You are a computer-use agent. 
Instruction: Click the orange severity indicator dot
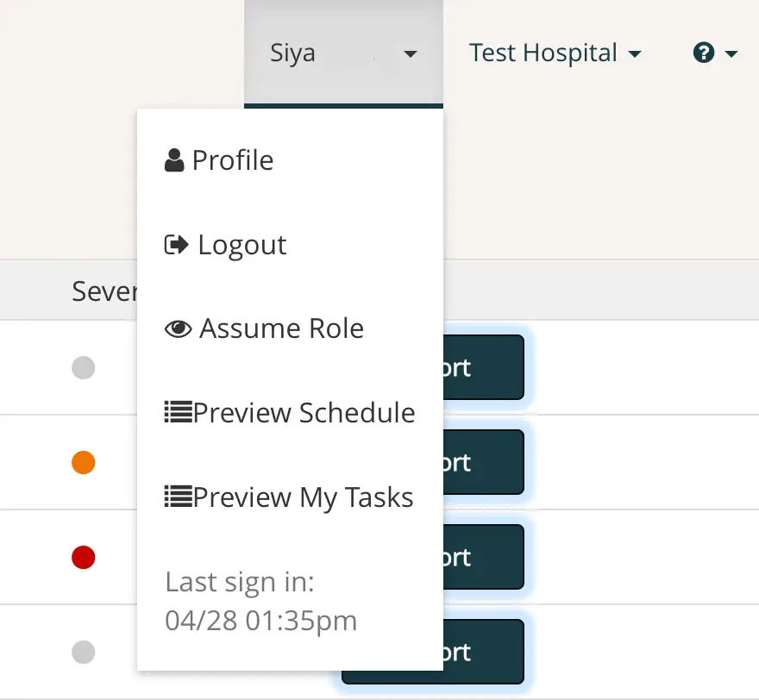[x=83, y=462]
